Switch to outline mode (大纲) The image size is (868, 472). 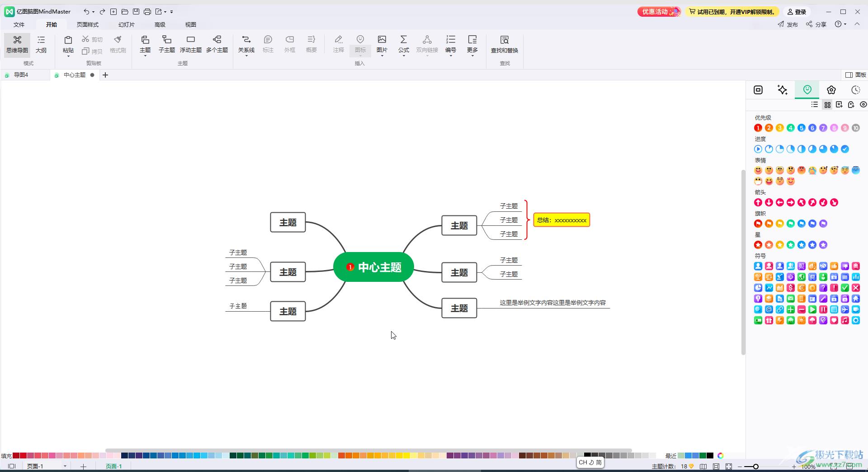(x=41, y=44)
